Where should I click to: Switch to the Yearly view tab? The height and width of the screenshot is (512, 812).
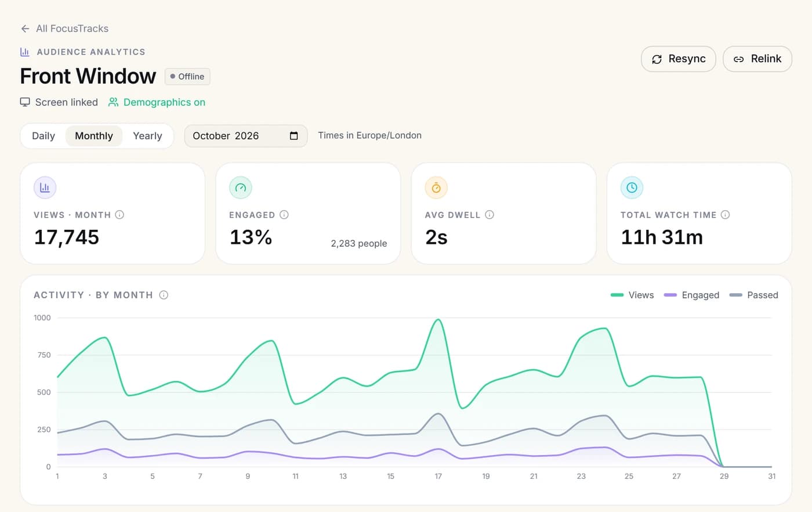tap(147, 136)
